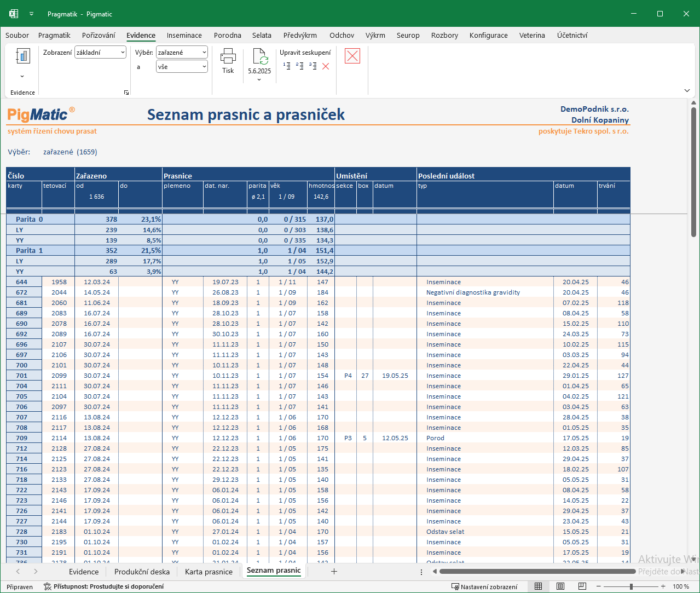Image resolution: width=700 pixels, height=593 pixels.
Task: Click the zoom slider handle
Action: pos(631,586)
